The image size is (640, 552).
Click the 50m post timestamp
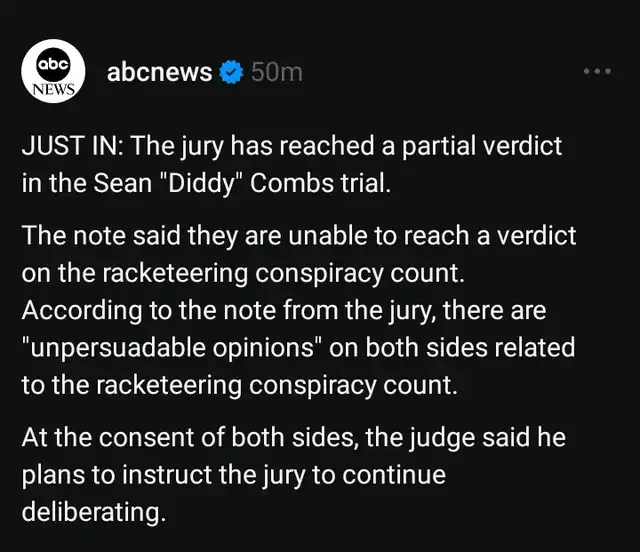277,72
